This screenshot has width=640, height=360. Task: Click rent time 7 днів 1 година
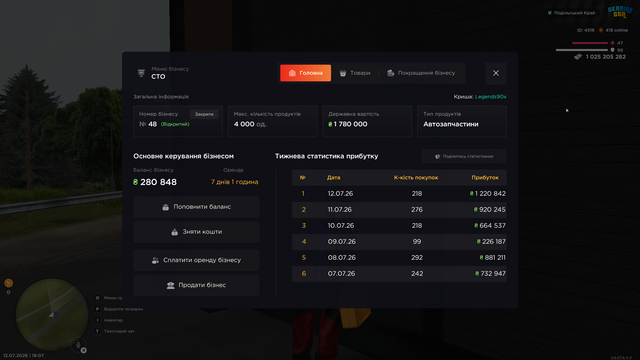pos(234,182)
